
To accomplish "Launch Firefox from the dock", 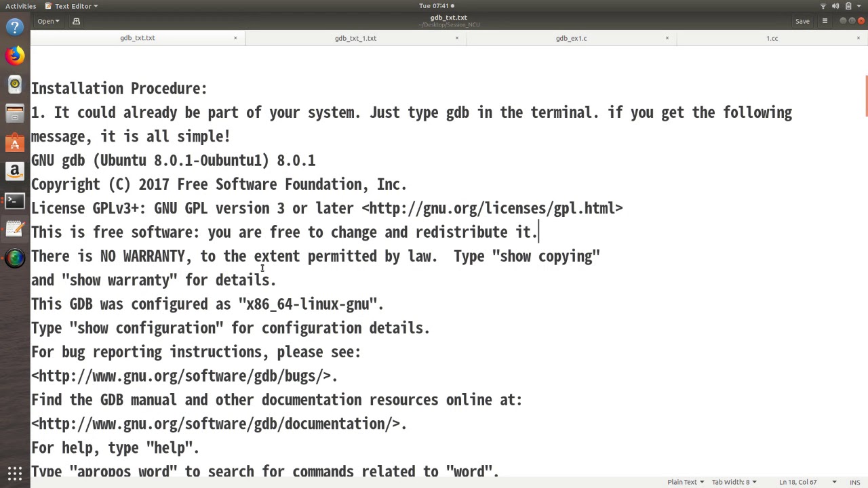I will click(x=15, y=56).
